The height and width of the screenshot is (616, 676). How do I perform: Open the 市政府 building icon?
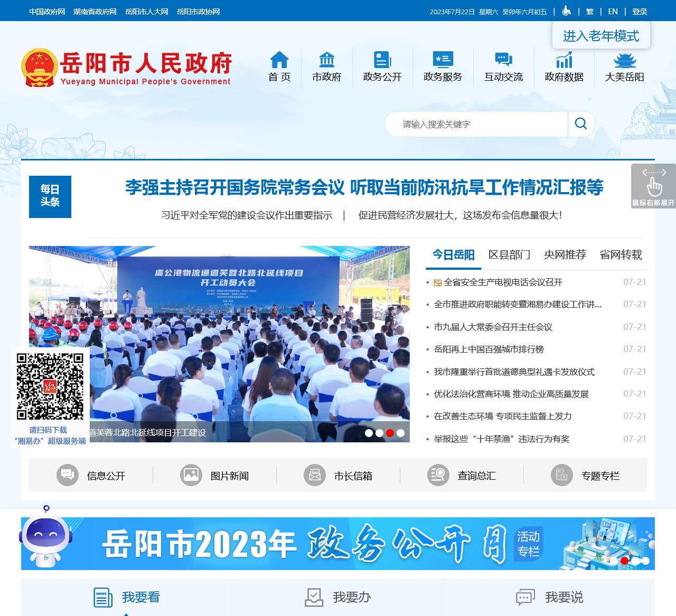point(327,60)
